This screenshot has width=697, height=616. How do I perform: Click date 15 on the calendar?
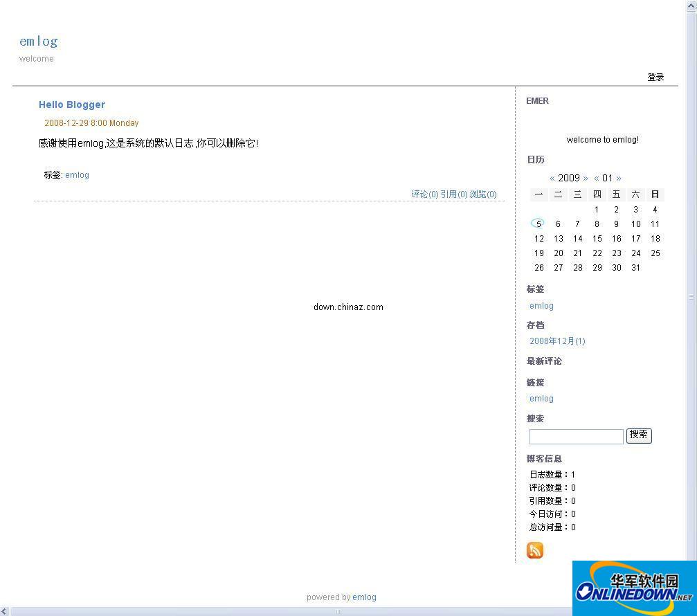tap(597, 238)
